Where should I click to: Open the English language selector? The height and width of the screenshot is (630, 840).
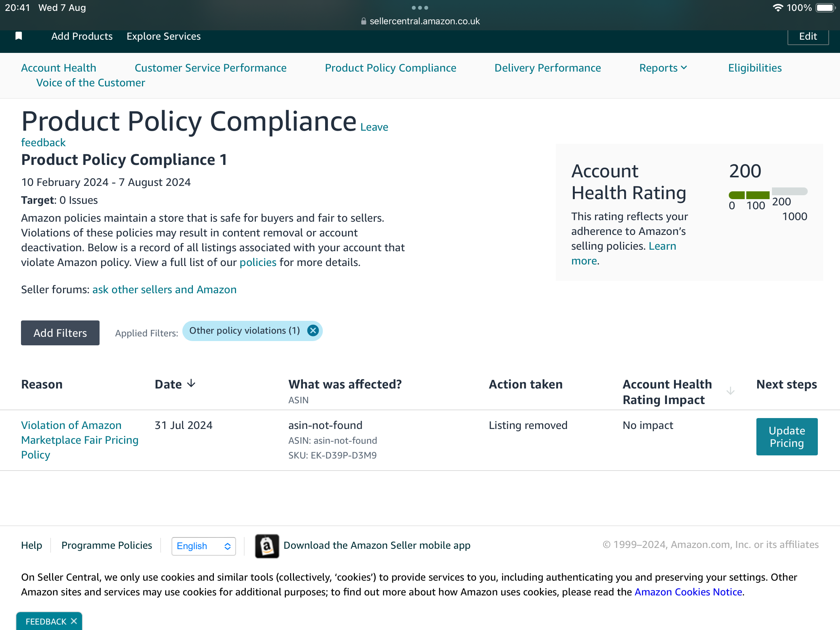click(x=204, y=546)
